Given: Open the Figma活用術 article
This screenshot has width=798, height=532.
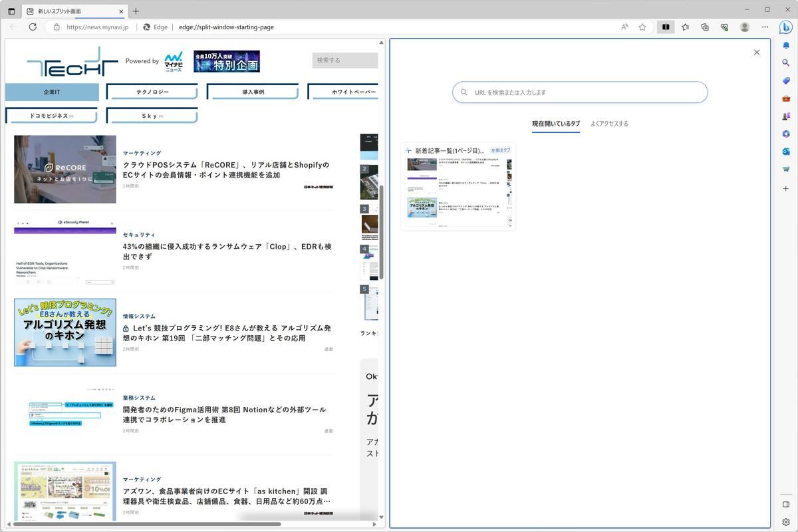Looking at the screenshot, I should (x=225, y=414).
